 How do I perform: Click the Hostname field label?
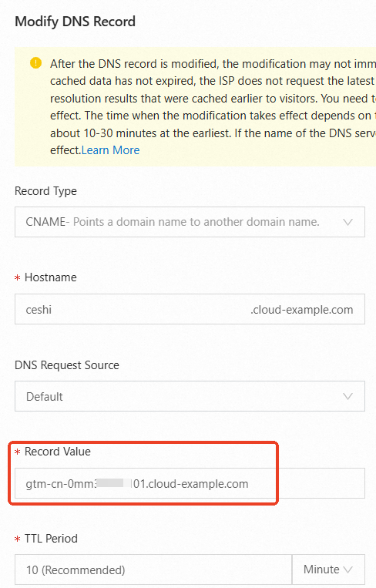click(x=51, y=277)
